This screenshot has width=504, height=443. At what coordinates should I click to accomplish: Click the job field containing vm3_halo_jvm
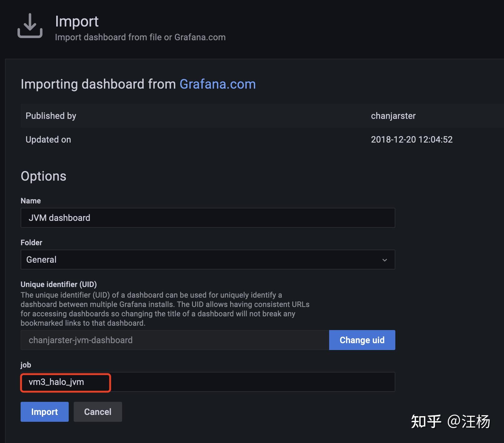coord(208,382)
